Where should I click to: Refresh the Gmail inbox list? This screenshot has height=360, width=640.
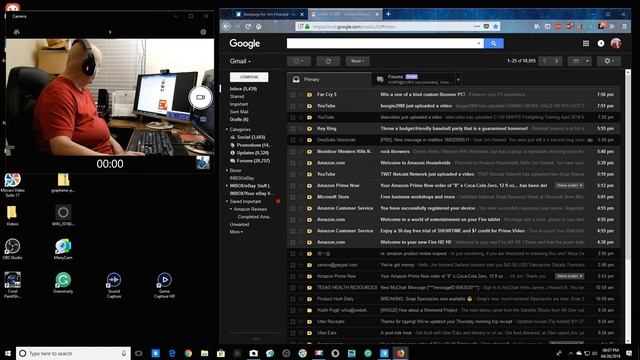pyautogui.click(x=328, y=61)
